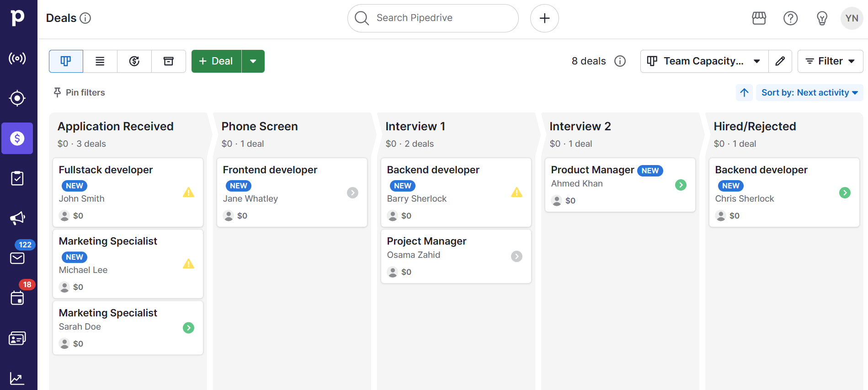868x390 pixels.
Task: Click the green add Deal button
Action: pos(216,61)
